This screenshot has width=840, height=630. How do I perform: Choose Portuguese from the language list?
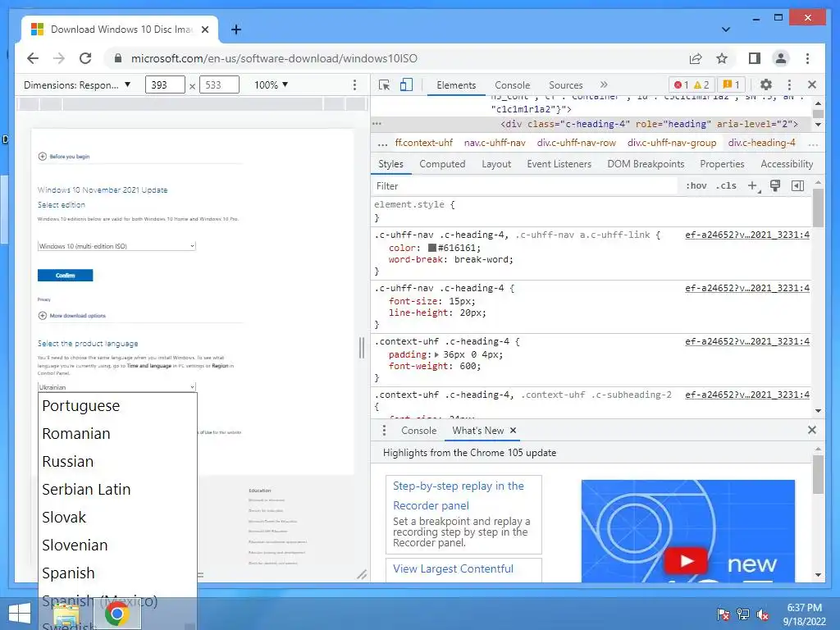[x=118, y=406]
